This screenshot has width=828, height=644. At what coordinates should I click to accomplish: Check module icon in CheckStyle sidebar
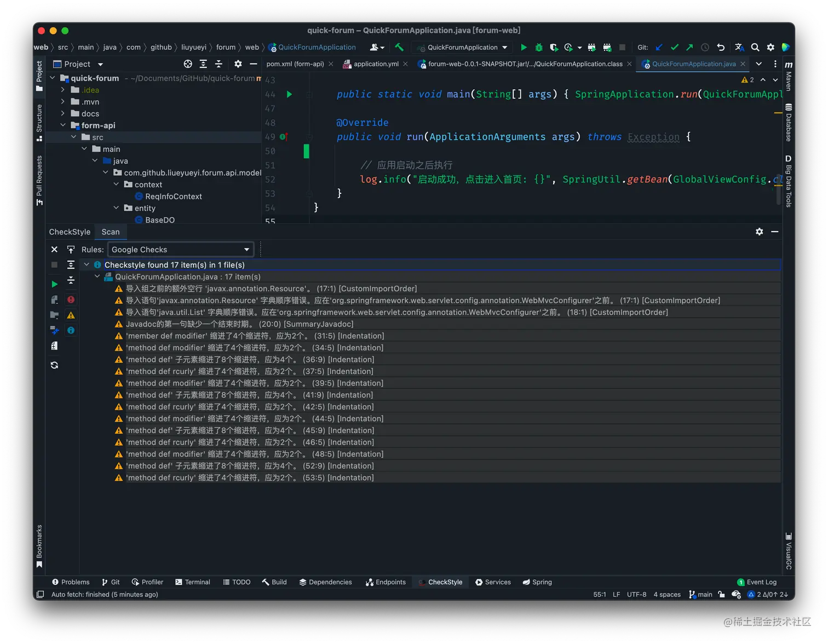pos(54,300)
